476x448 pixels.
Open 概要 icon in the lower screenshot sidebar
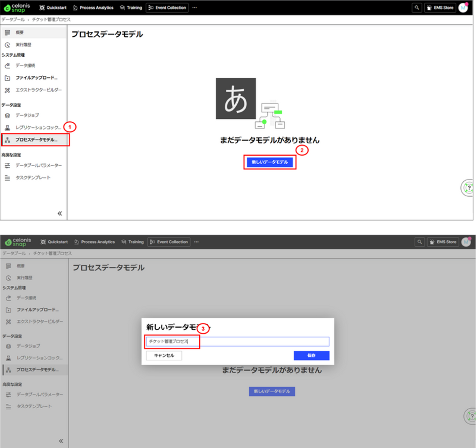tap(9, 266)
